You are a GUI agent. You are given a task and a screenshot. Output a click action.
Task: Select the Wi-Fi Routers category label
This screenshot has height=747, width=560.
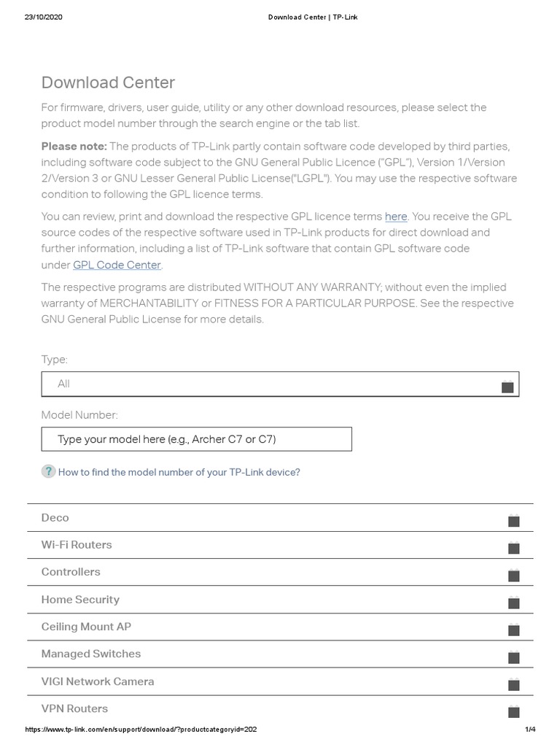[77, 545]
